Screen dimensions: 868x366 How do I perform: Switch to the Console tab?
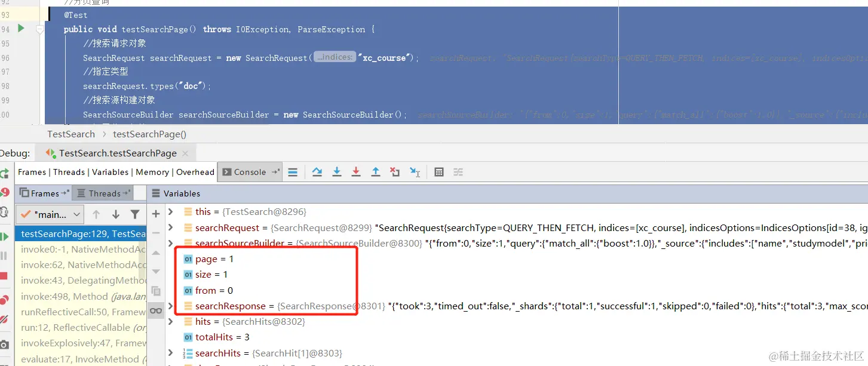point(251,172)
